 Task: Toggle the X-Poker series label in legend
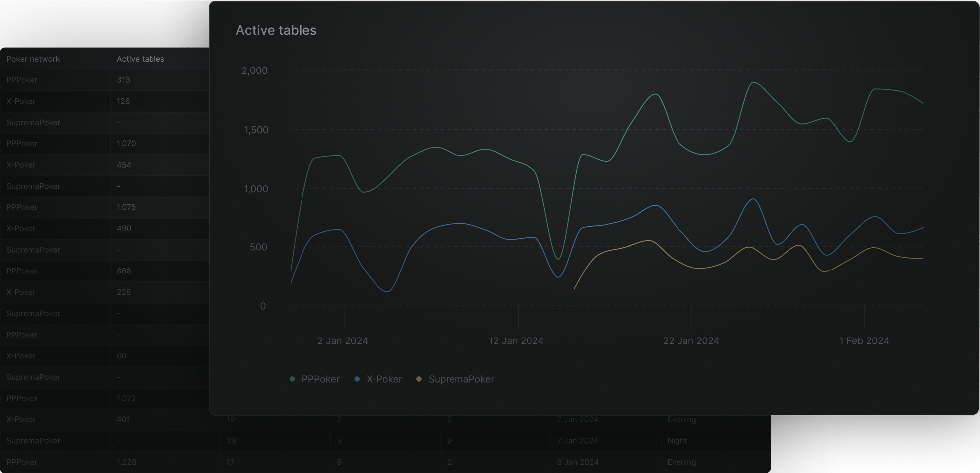pos(384,379)
